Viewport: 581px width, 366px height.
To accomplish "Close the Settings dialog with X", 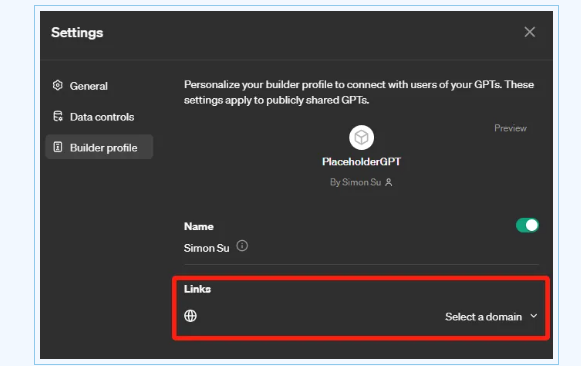I will [x=529, y=32].
